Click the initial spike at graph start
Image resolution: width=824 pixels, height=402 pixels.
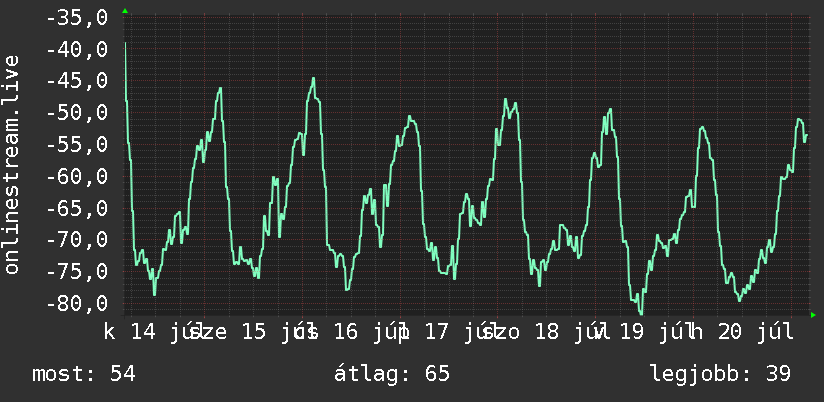click(x=126, y=45)
